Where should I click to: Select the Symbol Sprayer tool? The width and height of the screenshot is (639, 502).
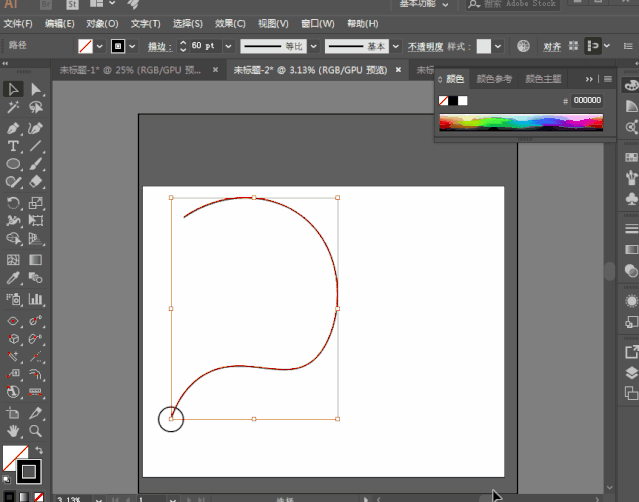point(13,299)
